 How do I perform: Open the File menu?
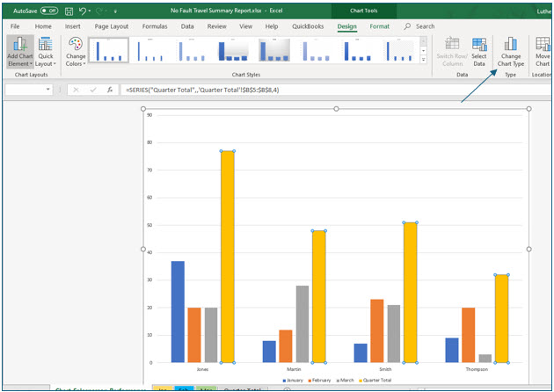coord(15,26)
